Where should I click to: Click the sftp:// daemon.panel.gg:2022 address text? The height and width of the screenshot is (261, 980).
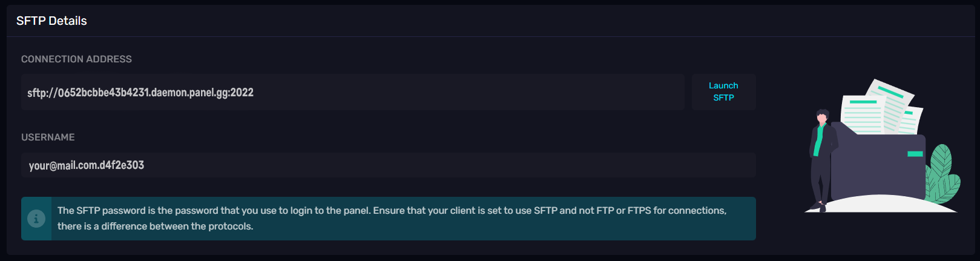pos(140,93)
